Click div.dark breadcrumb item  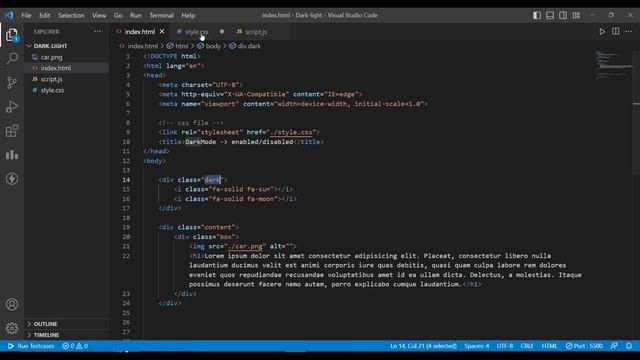[245, 46]
